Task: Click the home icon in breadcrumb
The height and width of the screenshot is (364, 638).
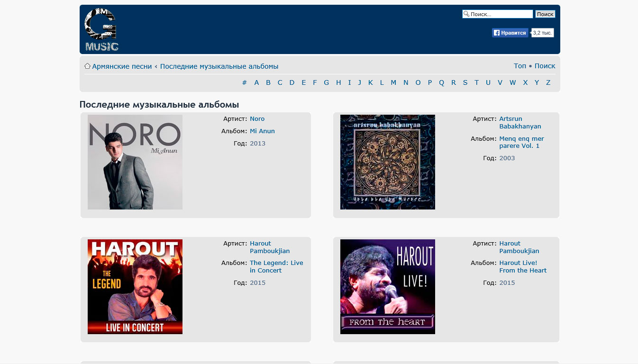Action: (87, 66)
